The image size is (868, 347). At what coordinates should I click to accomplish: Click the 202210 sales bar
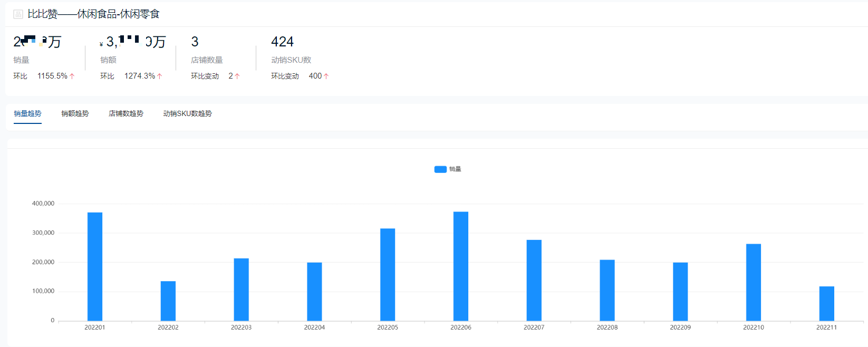[754, 282]
